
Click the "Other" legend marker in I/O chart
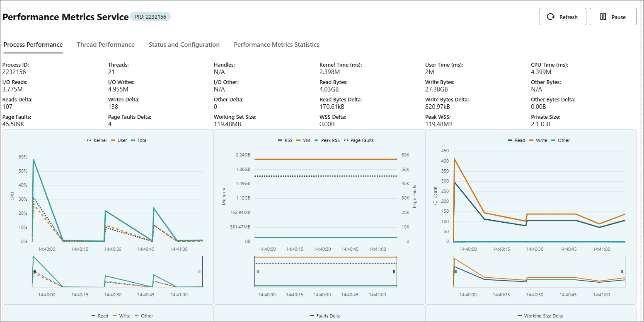click(554, 140)
